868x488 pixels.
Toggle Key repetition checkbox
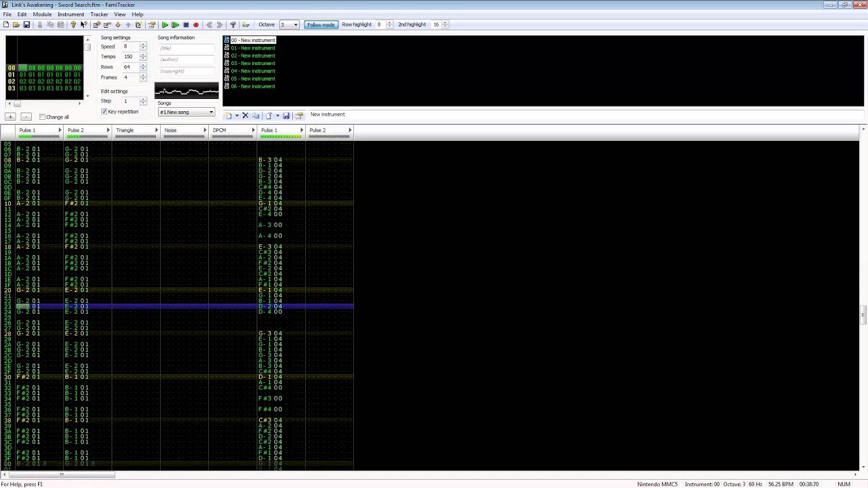pos(104,112)
